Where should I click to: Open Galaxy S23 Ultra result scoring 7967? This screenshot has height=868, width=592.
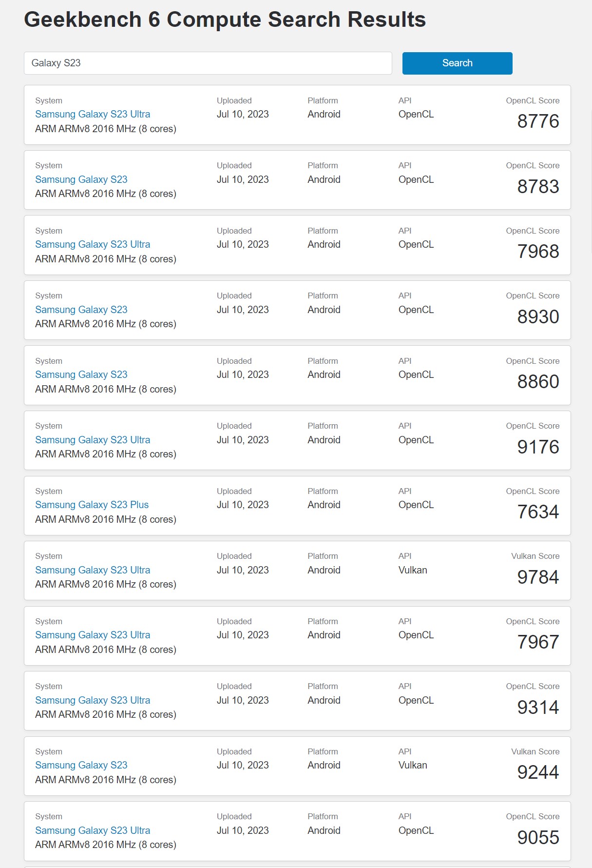click(93, 635)
